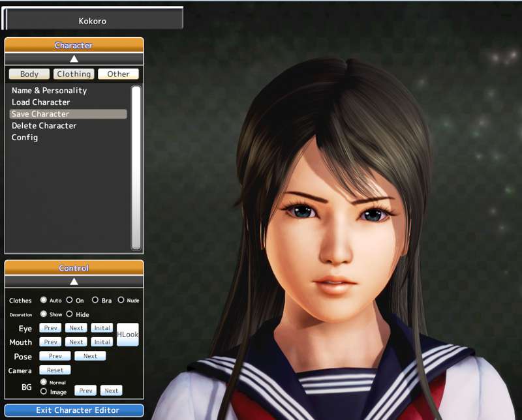Open the Config entry
Image resolution: width=522 pixels, height=420 pixels.
coord(25,138)
